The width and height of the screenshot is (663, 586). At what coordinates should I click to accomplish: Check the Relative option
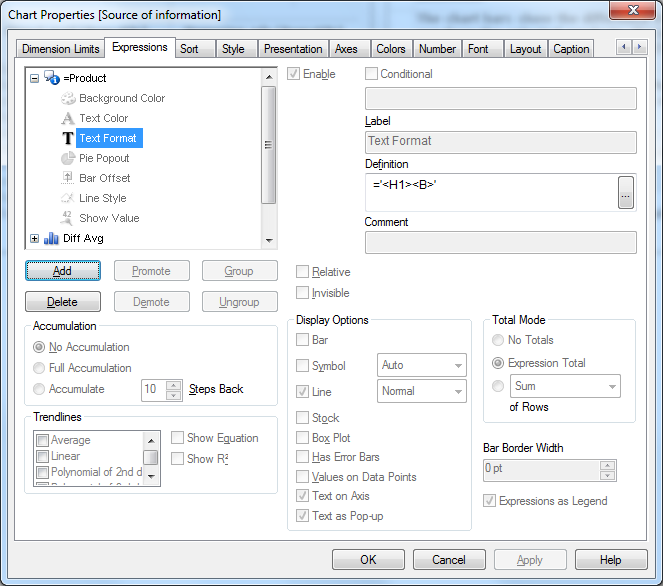[x=302, y=272]
